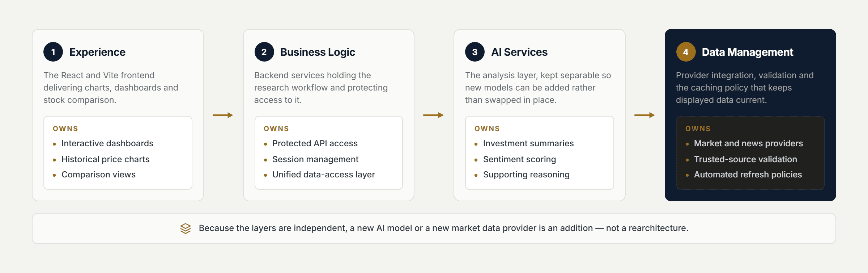This screenshot has width=868, height=273.
Task: Click the 'The analysis layer, kept separable' description
Action: click(538, 88)
